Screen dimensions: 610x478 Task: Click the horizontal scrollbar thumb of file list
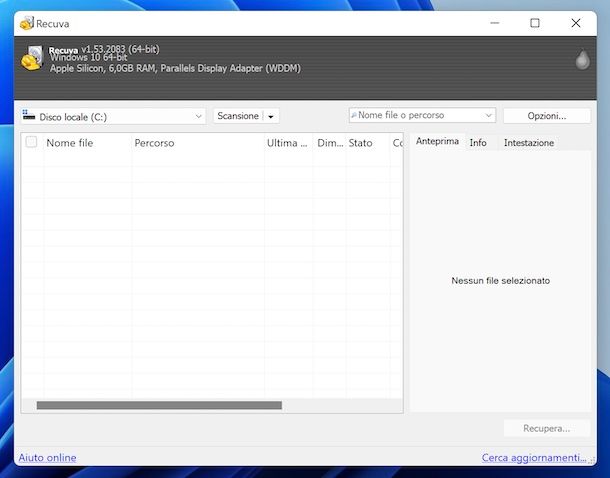[159, 405]
